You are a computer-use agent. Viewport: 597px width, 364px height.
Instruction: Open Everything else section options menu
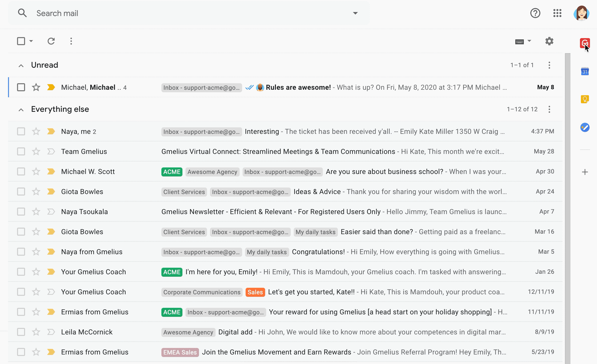coord(549,109)
